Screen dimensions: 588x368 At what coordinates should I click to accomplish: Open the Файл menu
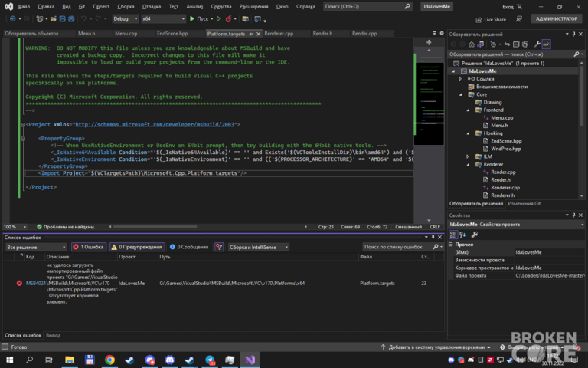pyautogui.click(x=24, y=6)
